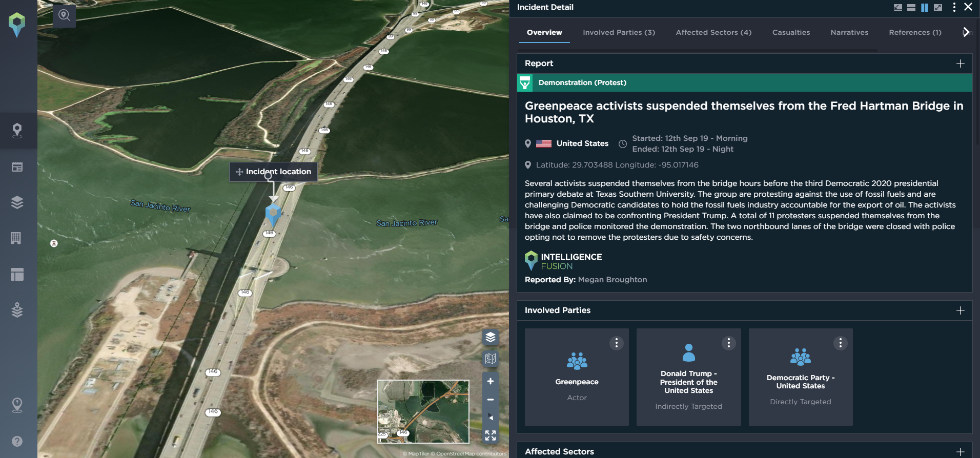The image size is (980, 458).
Task: Open options menu on Democratic Party card
Action: click(x=841, y=343)
